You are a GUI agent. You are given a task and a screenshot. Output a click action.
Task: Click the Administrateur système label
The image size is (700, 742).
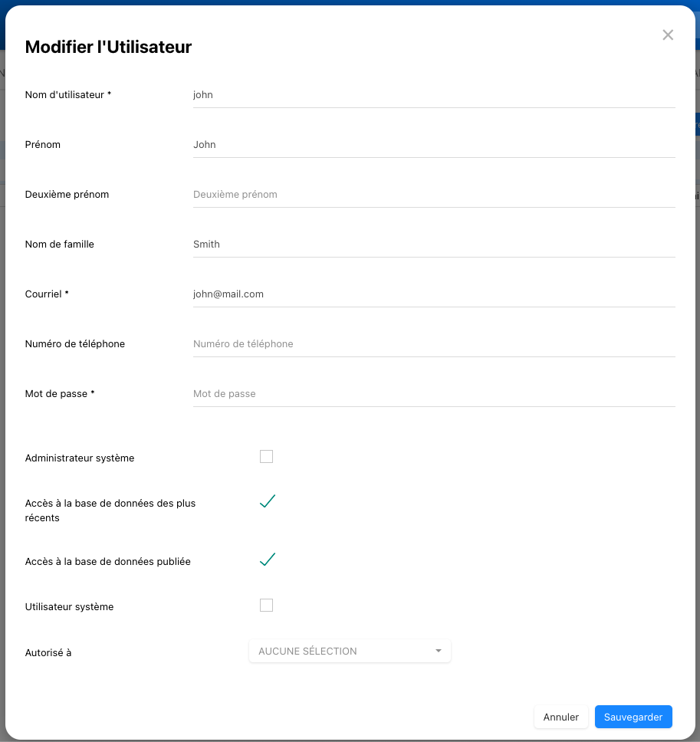(80, 458)
